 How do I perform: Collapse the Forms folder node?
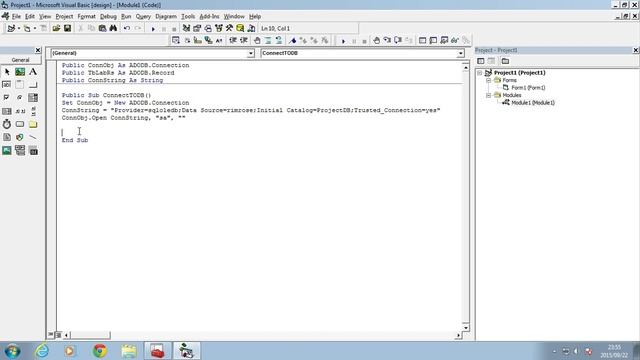[488, 80]
